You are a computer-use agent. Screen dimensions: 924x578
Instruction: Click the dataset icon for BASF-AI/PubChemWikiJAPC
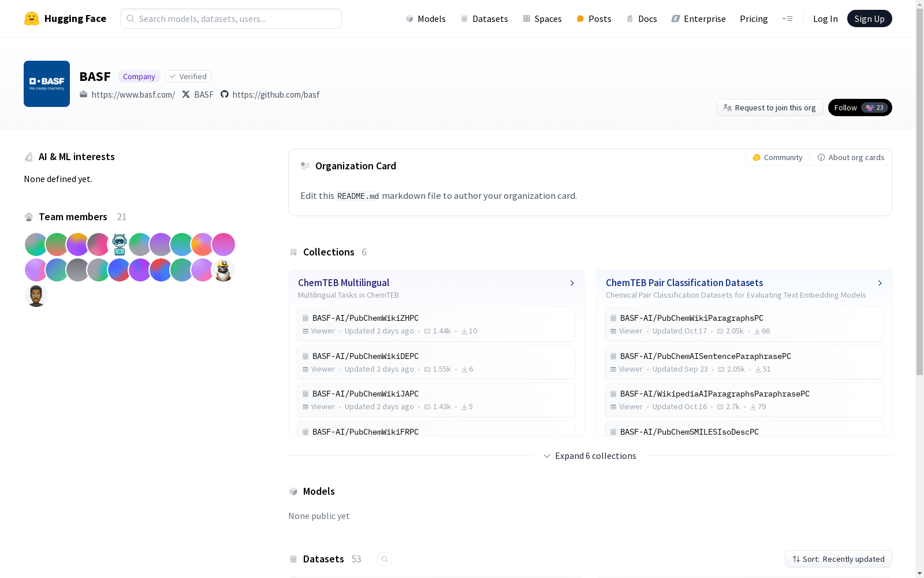[x=305, y=394]
